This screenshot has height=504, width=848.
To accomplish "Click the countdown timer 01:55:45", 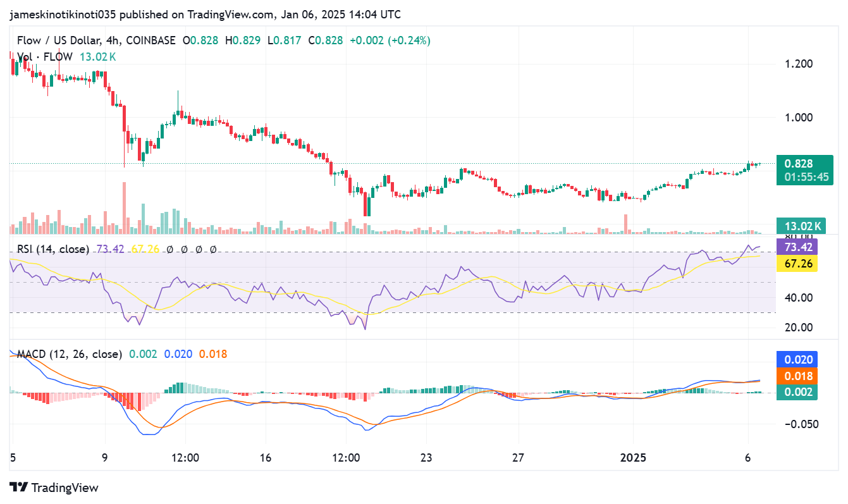I will (x=806, y=177).
